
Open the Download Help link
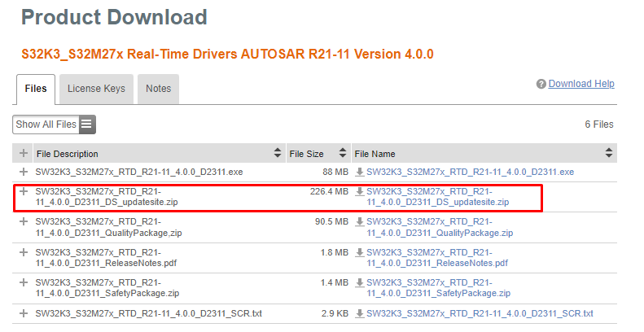pos(581,84)
